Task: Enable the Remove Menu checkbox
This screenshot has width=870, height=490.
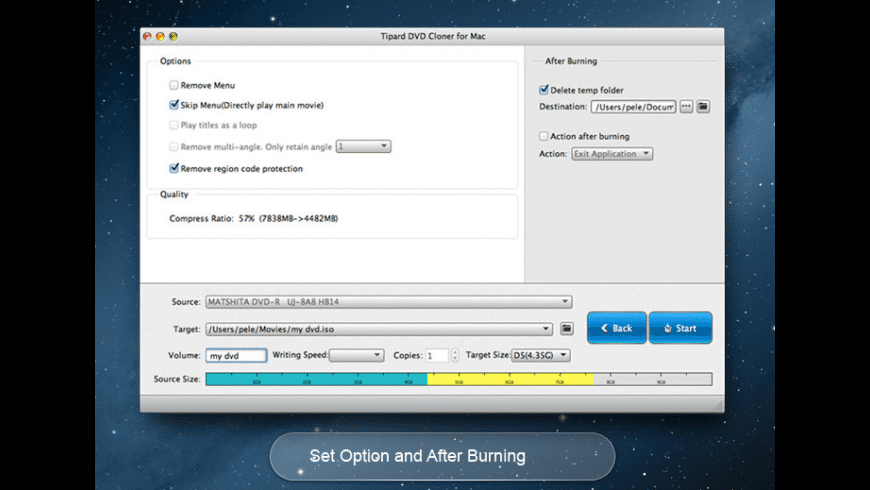Action: (x=174, y=85)
